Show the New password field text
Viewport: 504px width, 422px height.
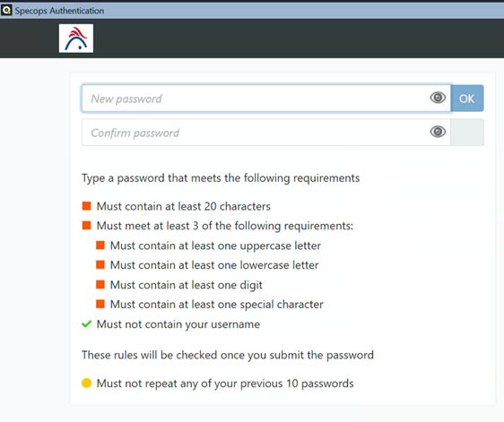(x=438, y=98)
